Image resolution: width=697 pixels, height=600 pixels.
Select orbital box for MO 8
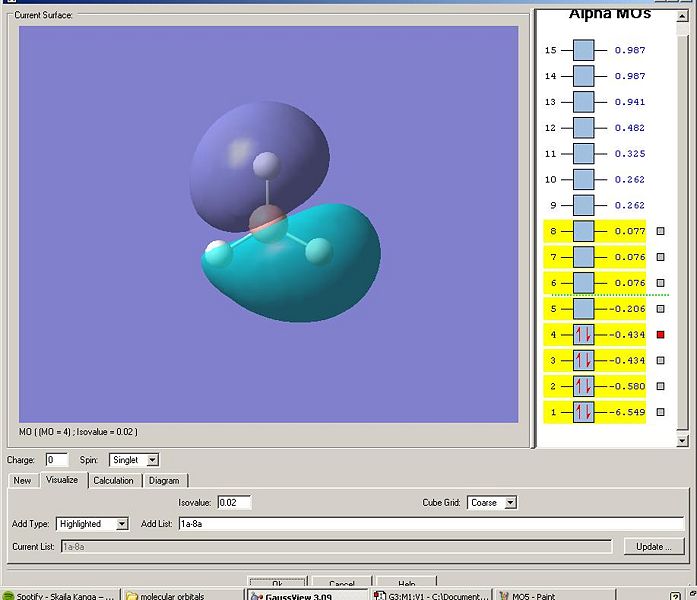pos(583,231)
